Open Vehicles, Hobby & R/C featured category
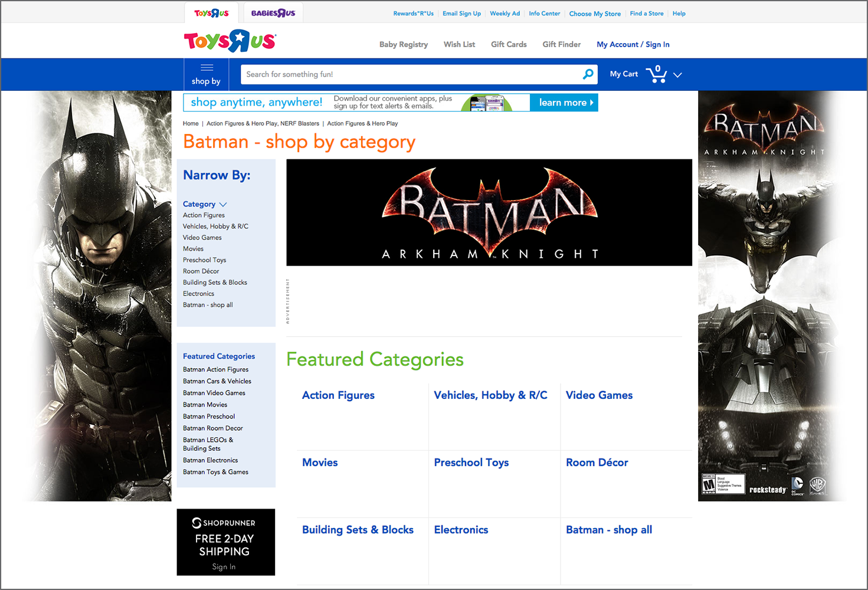 pyautogui.click(x=490, y=395)
